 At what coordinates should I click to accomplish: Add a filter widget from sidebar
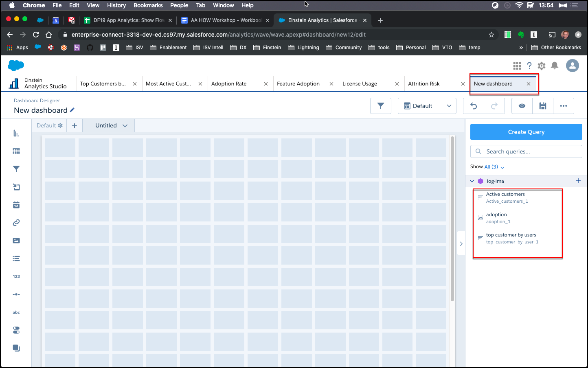tap(16, 169)
